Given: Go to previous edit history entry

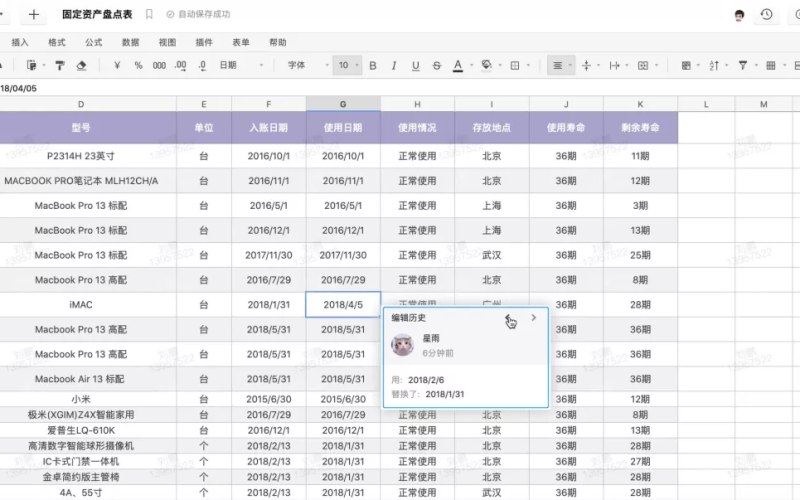Looking at the screenshot, I should (508, 318).
